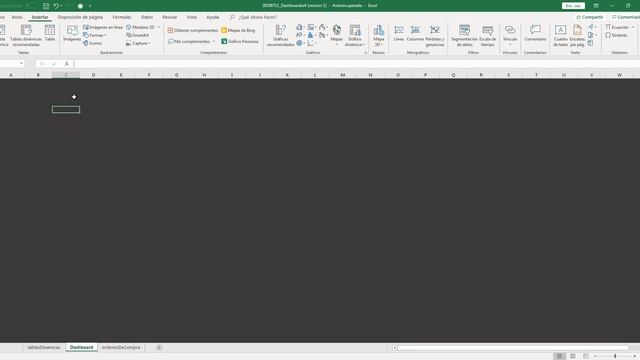Switch to Normal view in status bar
640x360 pixels.
point(559,356)
